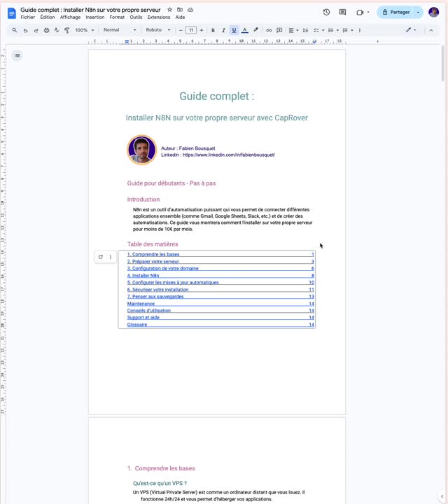Image resolution: width=448 pixels, height=504 pixels.
Task: Toggle bold formatting
Action: 213,30
